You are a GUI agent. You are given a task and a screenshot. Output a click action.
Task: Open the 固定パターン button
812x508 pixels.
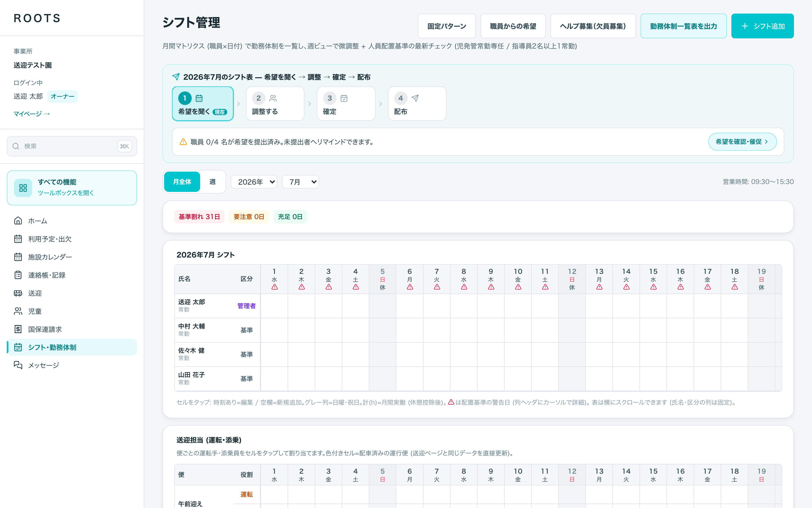(x=447, y=26)
